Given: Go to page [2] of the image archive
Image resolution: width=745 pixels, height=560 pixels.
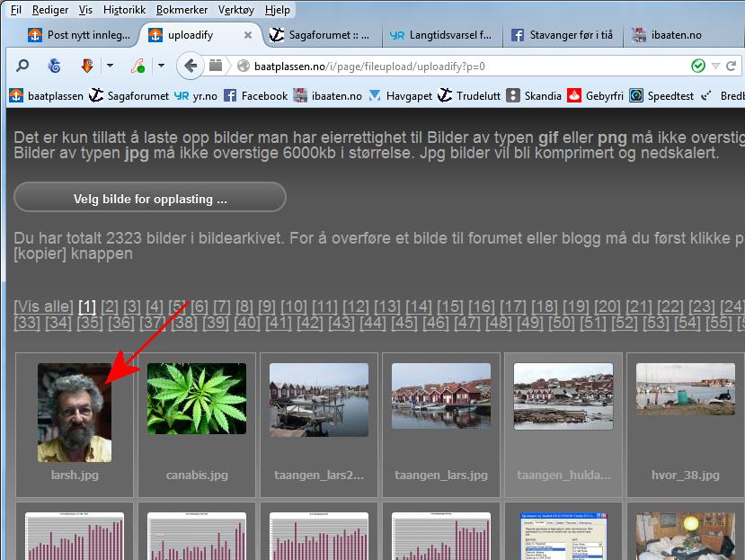Looking at the screenshot, I should [x=110, y=307].
